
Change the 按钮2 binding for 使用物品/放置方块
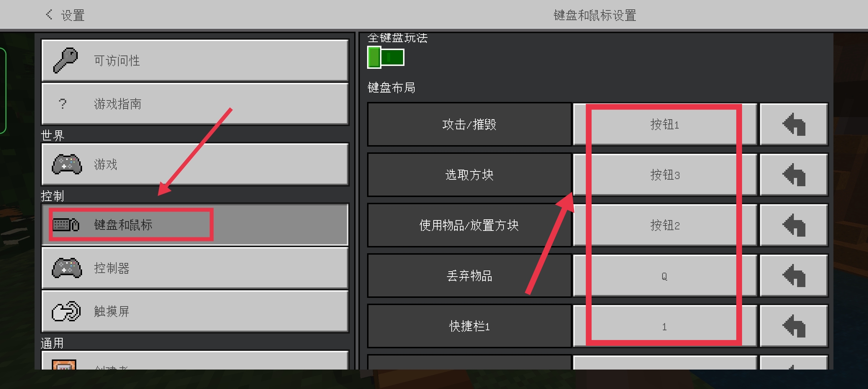(x=665, y=225)
